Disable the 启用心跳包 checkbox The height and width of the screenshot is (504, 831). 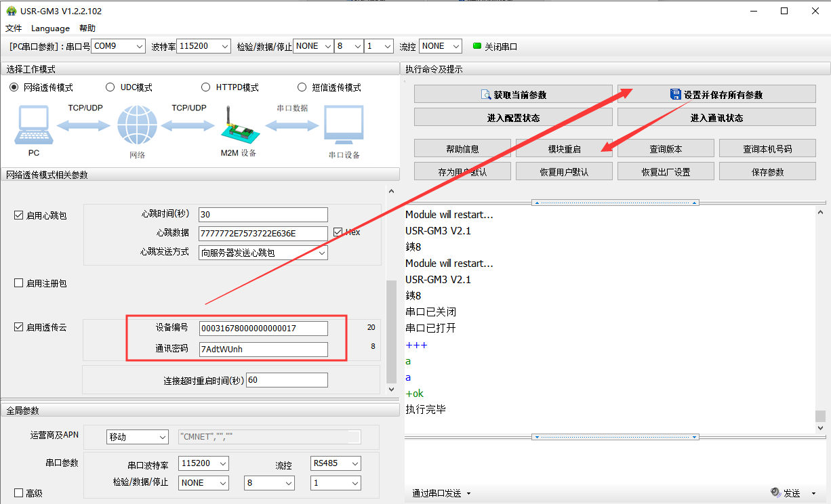click(x=19, y=215)
